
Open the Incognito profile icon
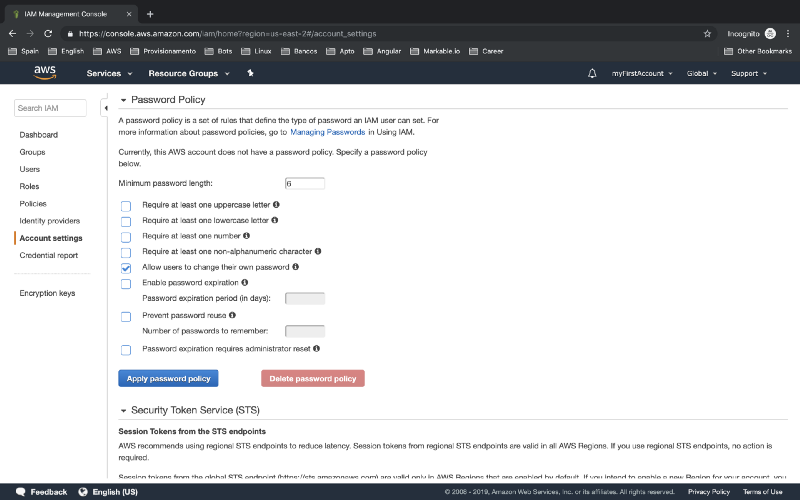770,34
